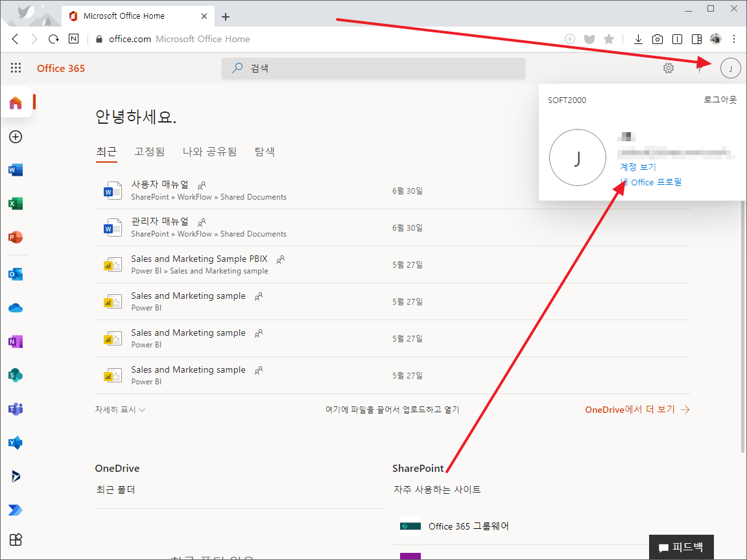Click the Office 365 header link
The image size is (747, 560).
pos(61,68)
